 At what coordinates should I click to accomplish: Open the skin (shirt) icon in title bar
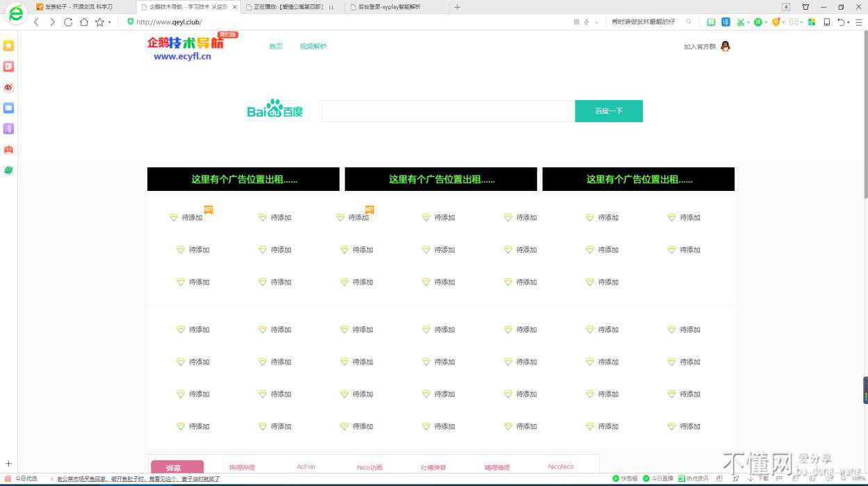click(805, 7)
